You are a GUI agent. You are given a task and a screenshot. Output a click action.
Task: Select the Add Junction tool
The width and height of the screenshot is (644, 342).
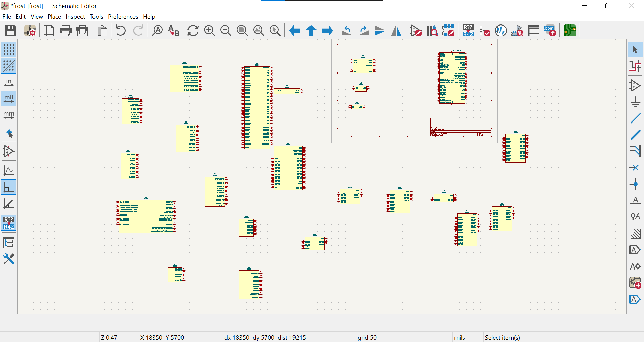635,184
